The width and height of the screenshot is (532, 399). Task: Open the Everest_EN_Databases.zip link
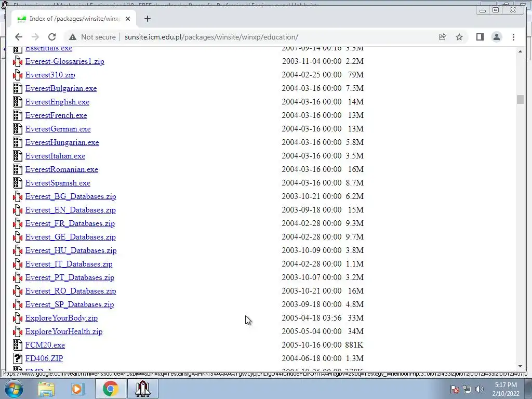click(x=71, y=210)
